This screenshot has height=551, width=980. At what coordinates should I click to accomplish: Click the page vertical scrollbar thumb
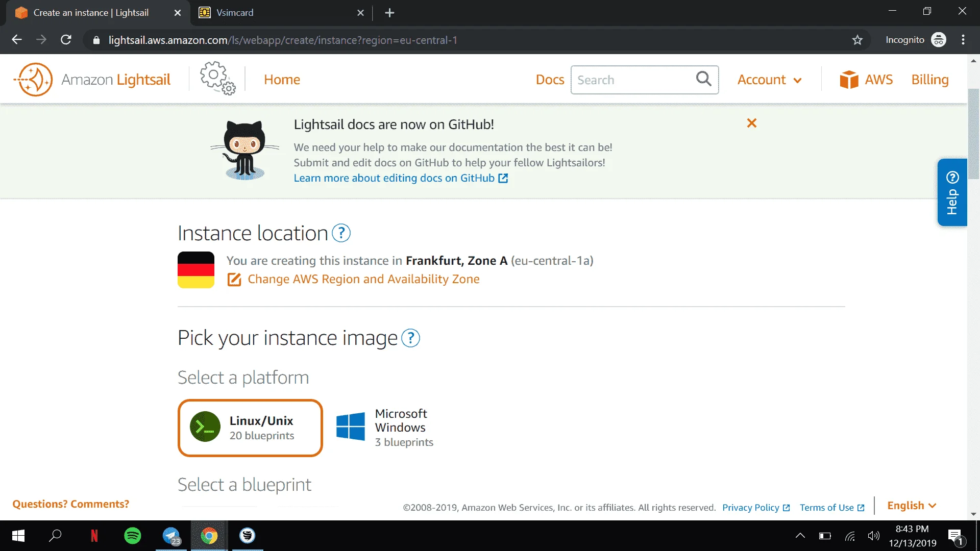(x=973, y=134)
